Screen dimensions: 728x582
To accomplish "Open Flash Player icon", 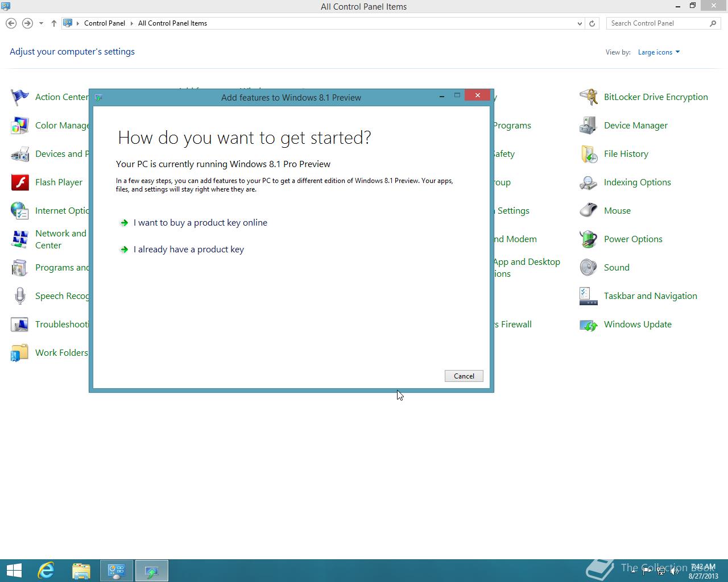I will pyautogui.click(x=20, y=182).
